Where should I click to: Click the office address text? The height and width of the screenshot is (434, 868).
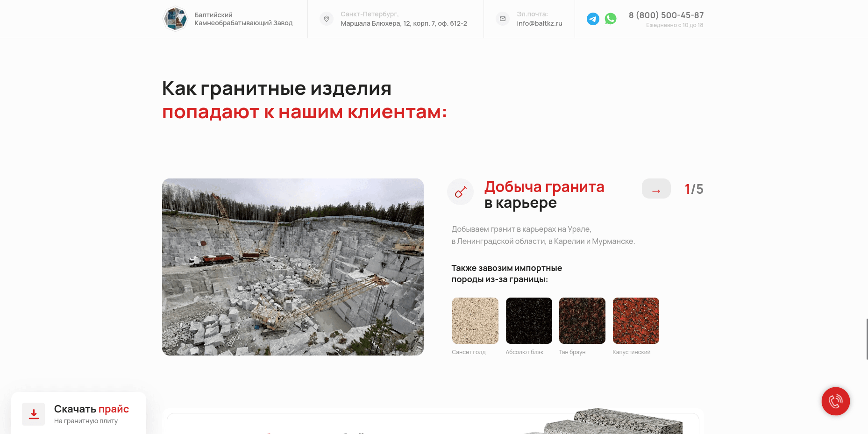404,23
